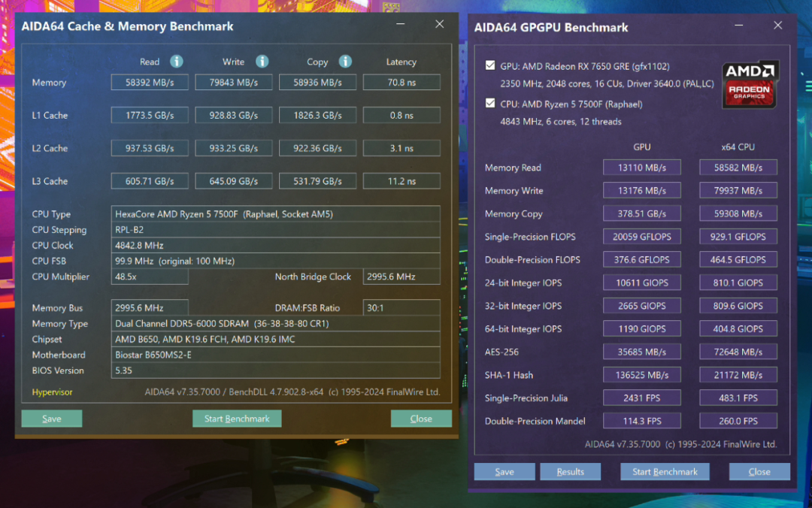This screenshot has width=812, height=508.
Task: Select CPU Double-Precision 464.5 GFLOPS
Action: (738, 259)
